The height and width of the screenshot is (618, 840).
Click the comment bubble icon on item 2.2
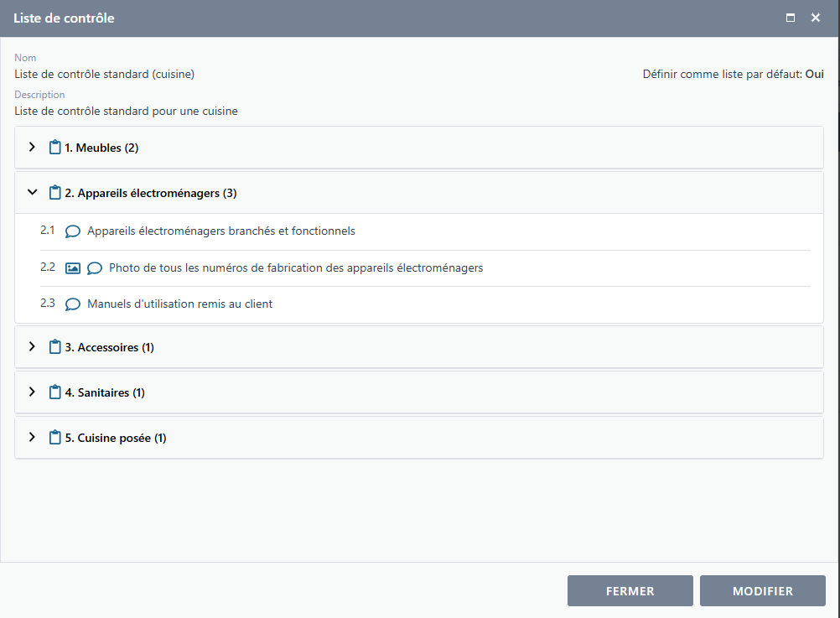pos(95,268)
